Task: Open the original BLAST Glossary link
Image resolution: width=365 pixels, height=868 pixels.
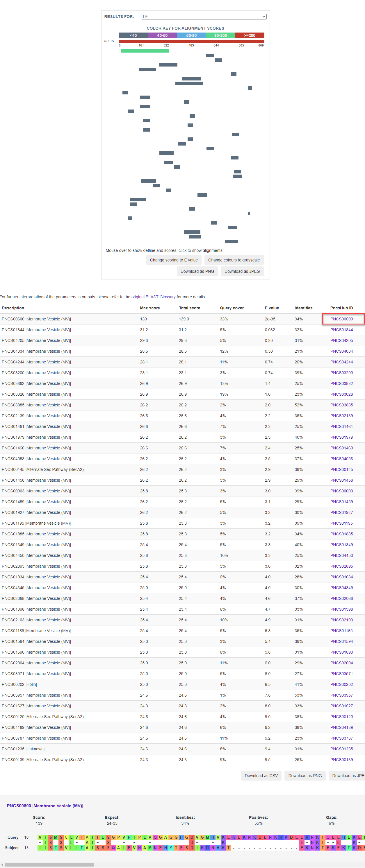Action: tap(153, 297)
